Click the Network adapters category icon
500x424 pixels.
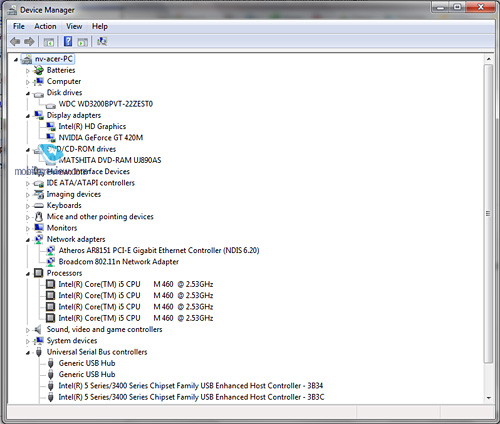[39, 239]
